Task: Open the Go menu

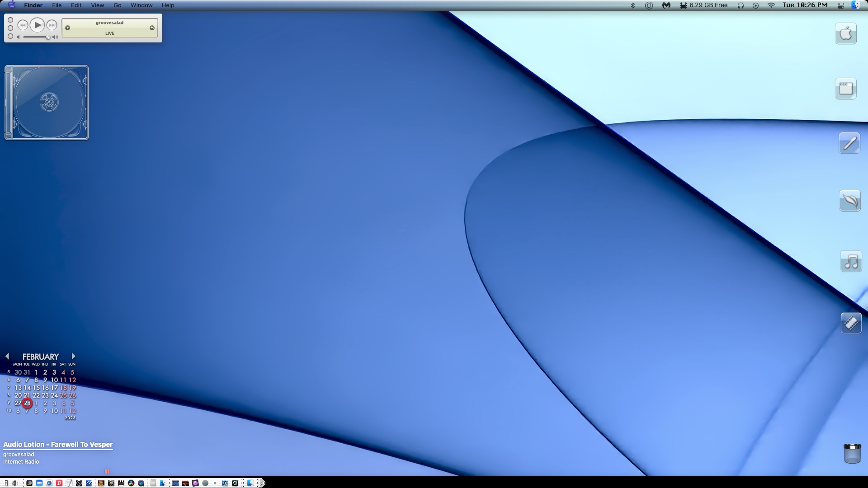Action: [x=117, y=5]
